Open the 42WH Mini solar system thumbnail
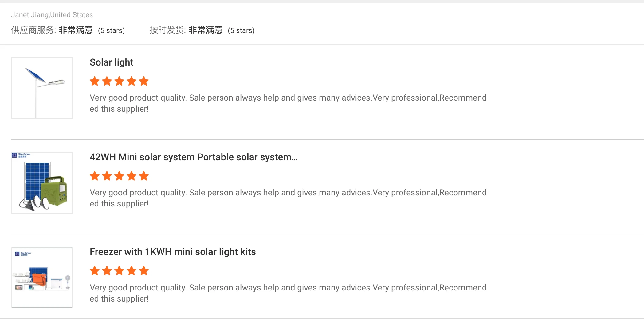This screenshot has height=320, width=644. point(42,183)
